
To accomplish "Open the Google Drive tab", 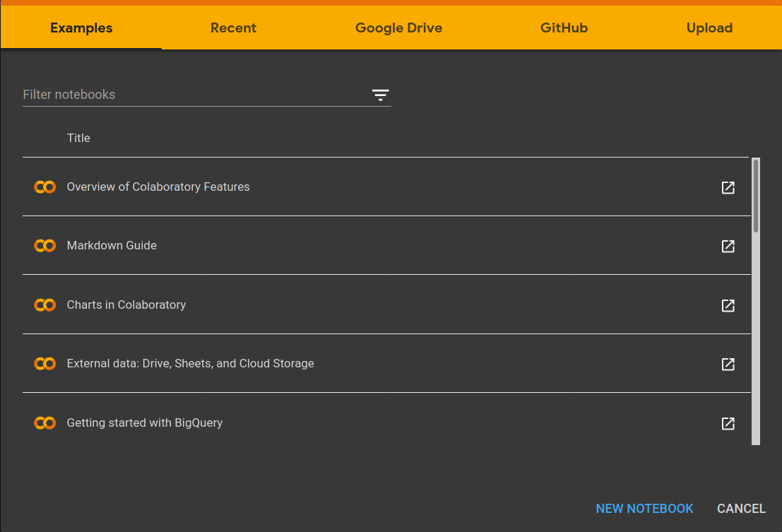I will pos(398,28).
